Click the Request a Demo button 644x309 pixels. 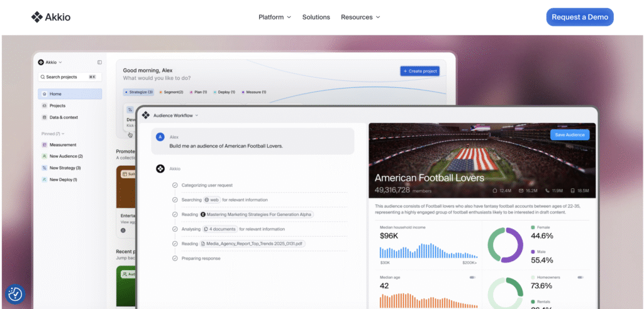579,17
